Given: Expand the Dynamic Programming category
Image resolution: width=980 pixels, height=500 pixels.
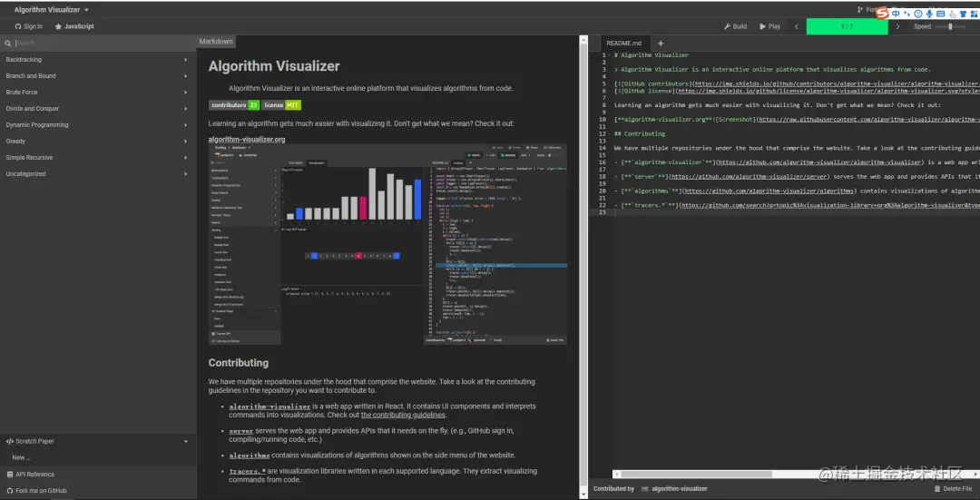Looking at the screenshot, I should (x=98, y=125).
